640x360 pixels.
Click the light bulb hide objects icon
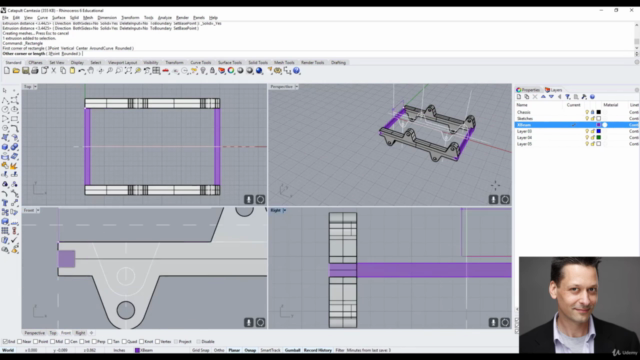pyautogui.click(x=203, y=71)
